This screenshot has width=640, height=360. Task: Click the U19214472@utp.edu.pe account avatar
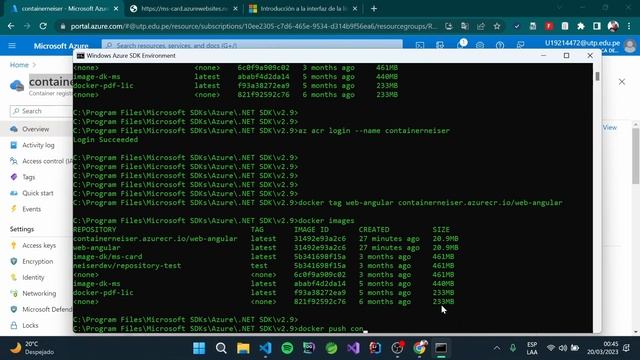(x=630, y=46)
